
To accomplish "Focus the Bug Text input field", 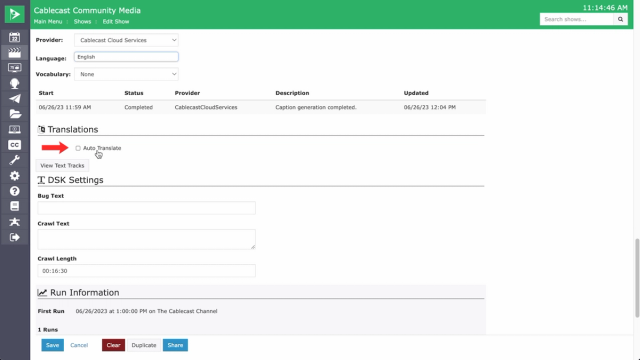I will point(147,208).
